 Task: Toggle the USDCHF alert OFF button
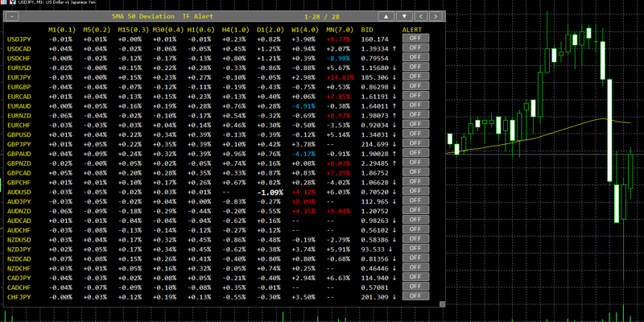click(415, 57)
